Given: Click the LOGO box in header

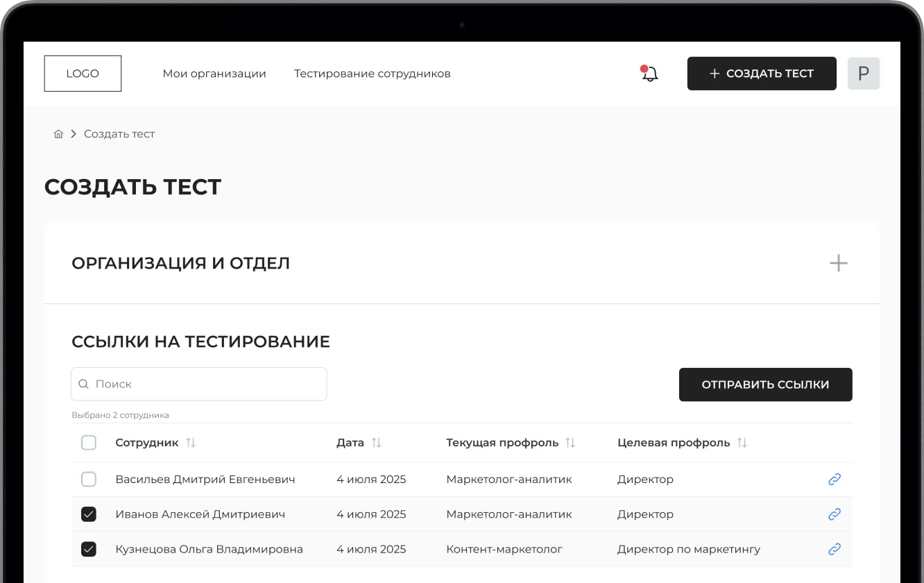Looking at the screenshot, I should tap(83, 74).
